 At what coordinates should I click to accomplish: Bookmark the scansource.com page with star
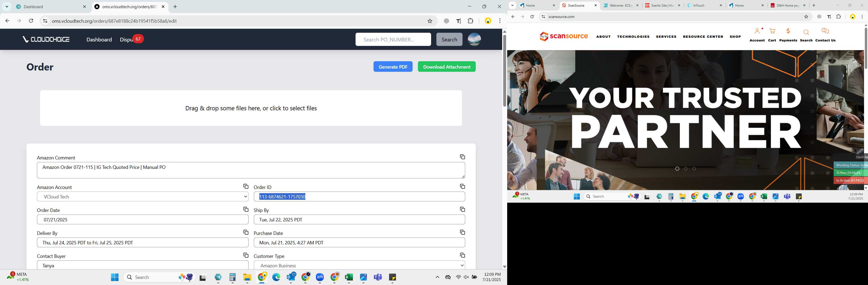(x=806, y=16)
